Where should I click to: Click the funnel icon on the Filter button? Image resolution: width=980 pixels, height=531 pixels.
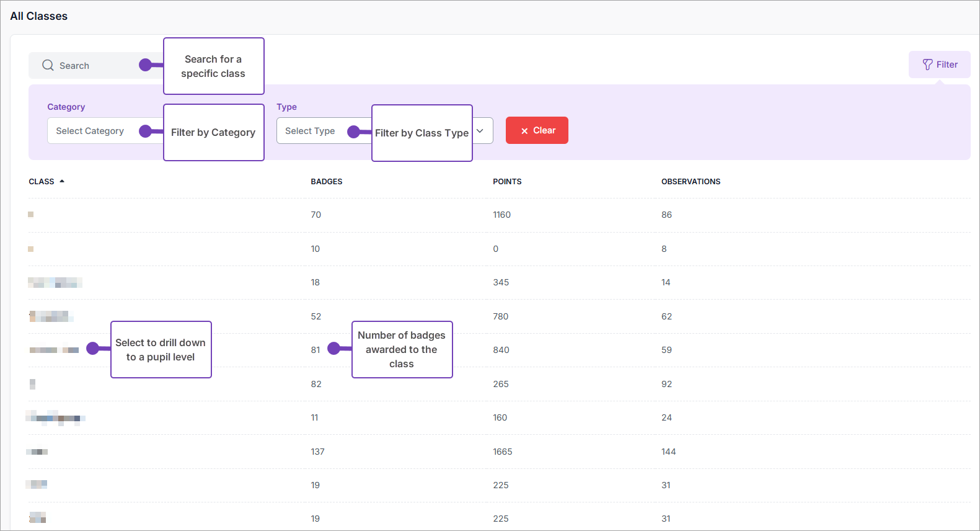pyautogui.click(x=927, y=65)
